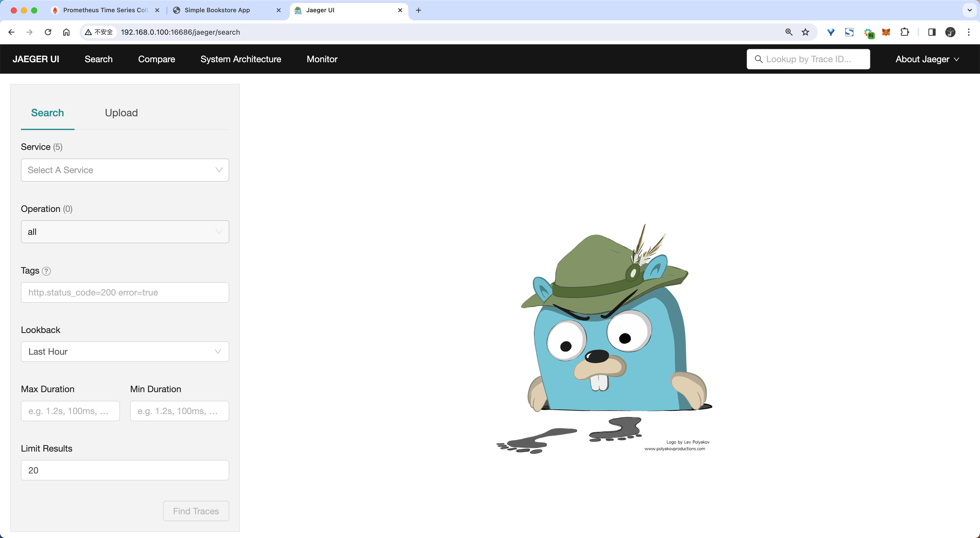Open the Lookback Last Hour dropdown
Viewport: 980px width, 538px height.
click(x=125, y=352)
